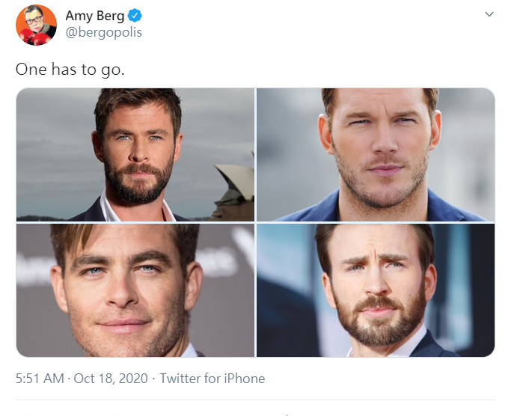Click the Oct 18, 2020 date
The image size is (532, 416).
[109, 379]
